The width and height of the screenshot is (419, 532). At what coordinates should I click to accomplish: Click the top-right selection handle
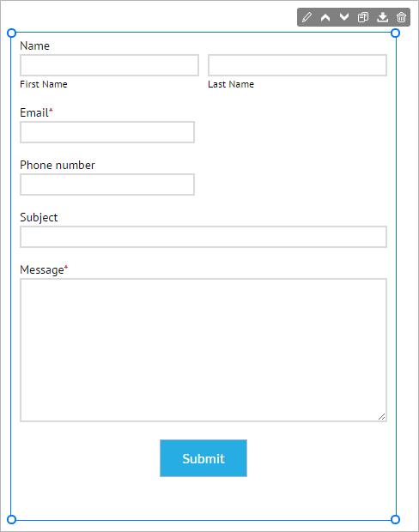click(395, 33)
